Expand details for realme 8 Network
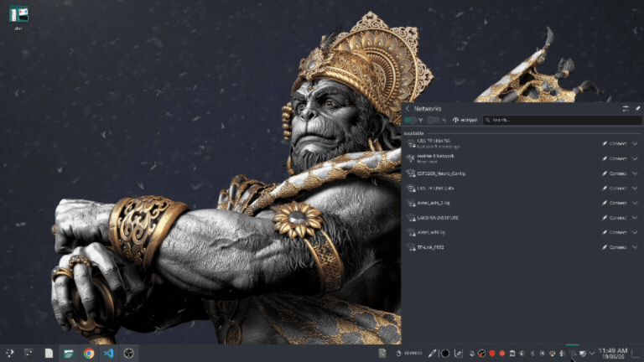This screenshot has width=644, height=362. click(635, 158)
